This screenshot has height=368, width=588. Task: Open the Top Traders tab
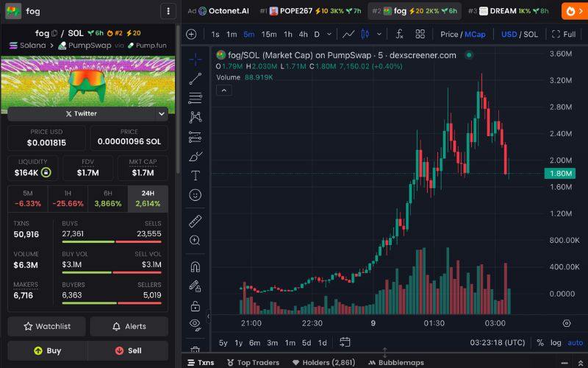click(x=253, y=362)
